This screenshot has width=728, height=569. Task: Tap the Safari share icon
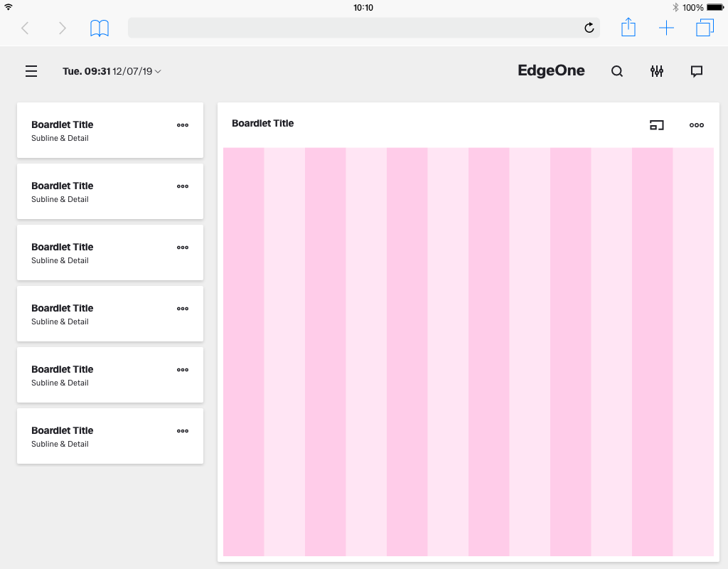[x=628, y=28]
